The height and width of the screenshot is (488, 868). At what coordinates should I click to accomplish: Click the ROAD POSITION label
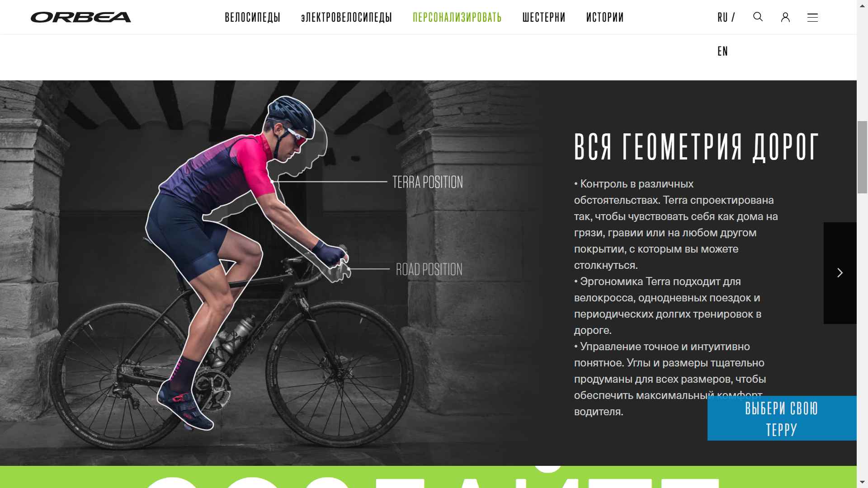pos(429,269)
